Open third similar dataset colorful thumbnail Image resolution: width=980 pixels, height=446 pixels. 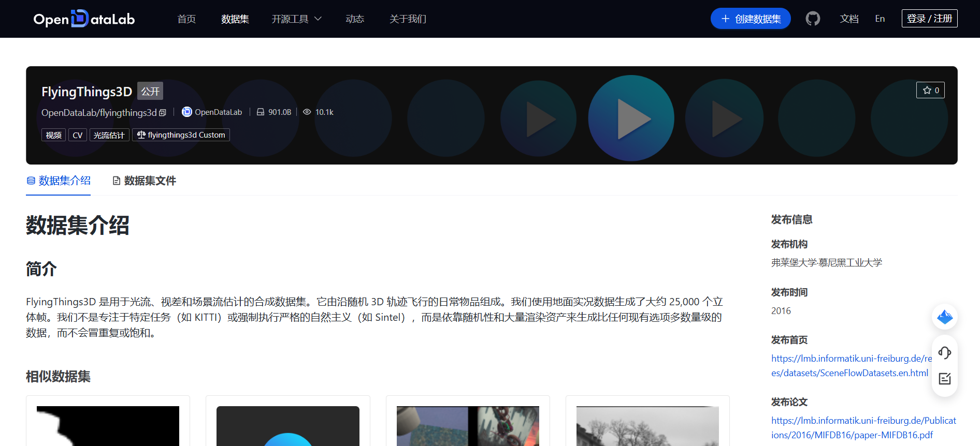[468, 426]
